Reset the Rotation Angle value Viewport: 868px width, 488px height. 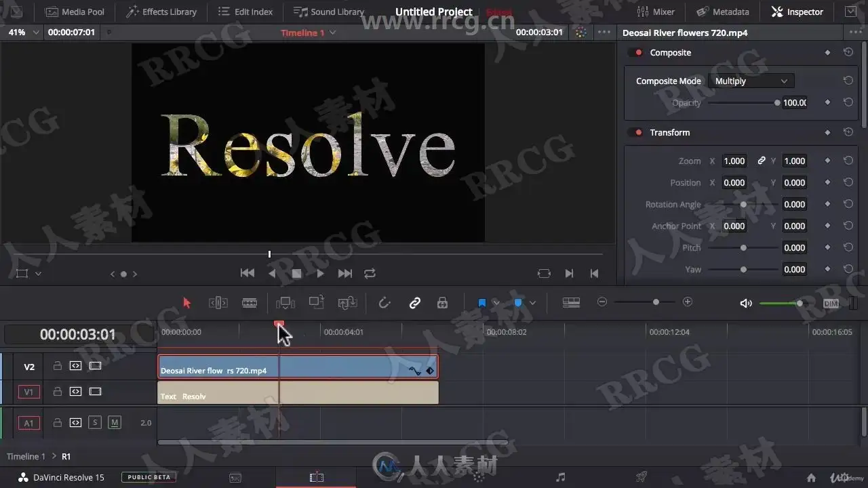[848, 204]
